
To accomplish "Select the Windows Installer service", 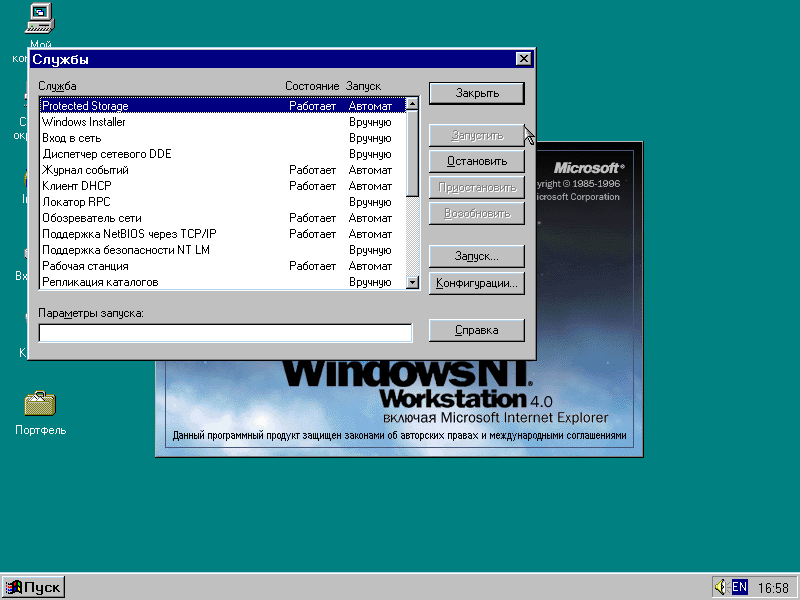I will point(222,122).
